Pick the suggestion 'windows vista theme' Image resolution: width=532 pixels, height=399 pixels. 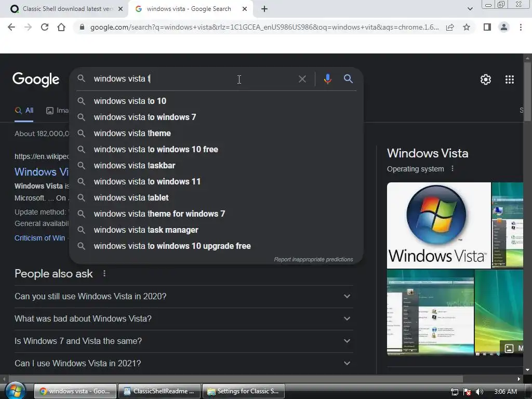pos(216,134)
